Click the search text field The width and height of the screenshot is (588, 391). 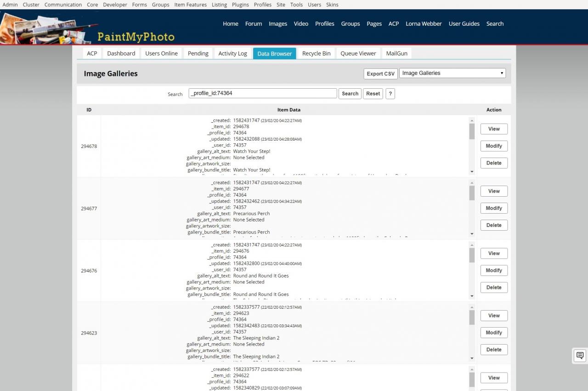point(263,93)
